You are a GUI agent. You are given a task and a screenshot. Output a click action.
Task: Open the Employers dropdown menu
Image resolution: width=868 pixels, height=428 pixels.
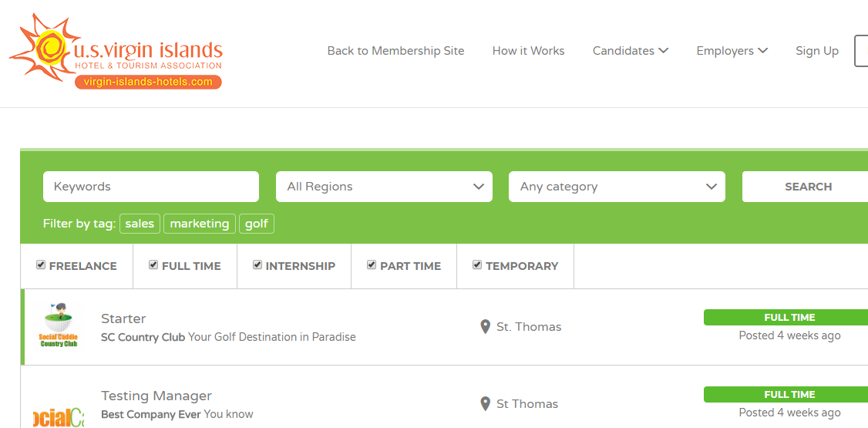(732, 51)
